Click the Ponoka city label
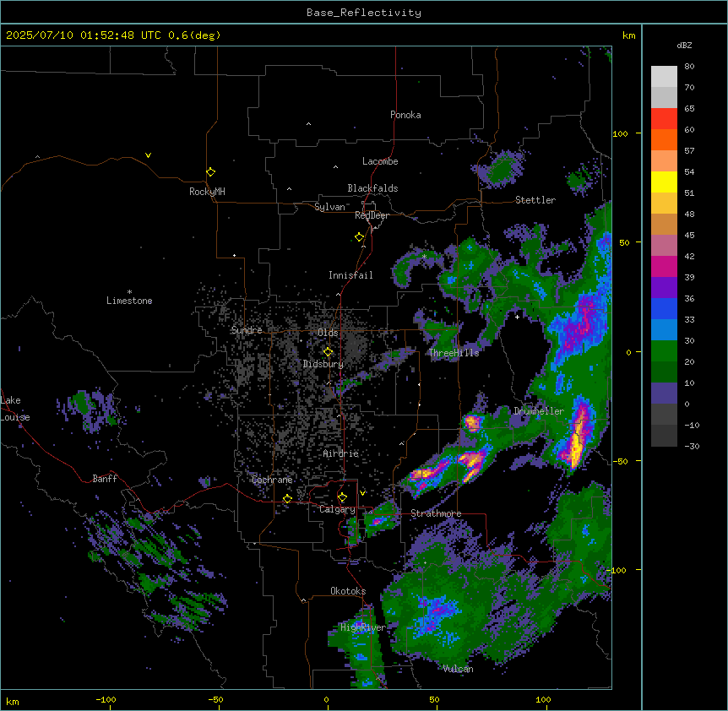 405,115
